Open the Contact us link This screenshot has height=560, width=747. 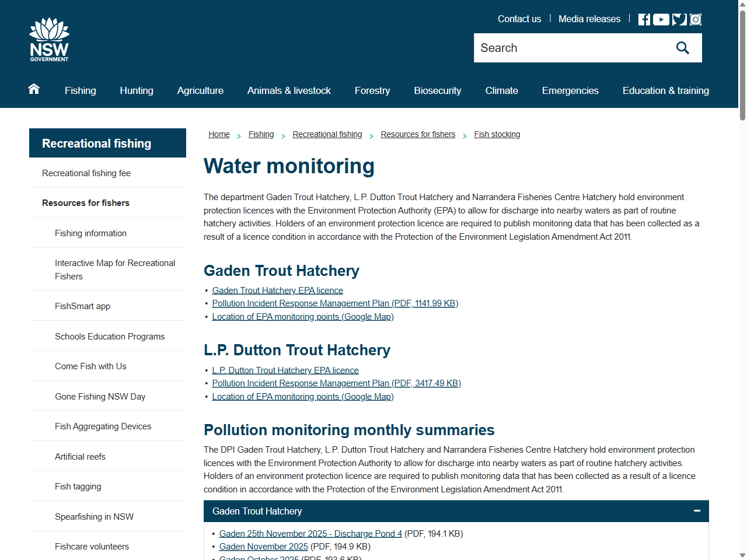click(519, 19)
